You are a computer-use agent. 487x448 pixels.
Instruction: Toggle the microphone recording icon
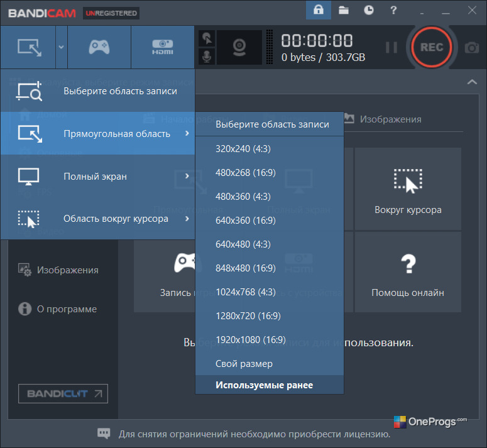[x=207, y=57]
